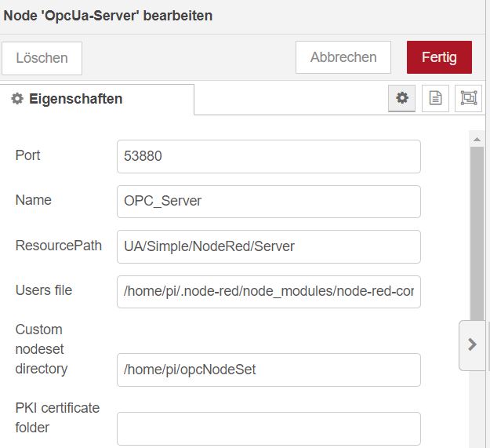Edit the ResourcePath input field
Image resolution: width=490 pixels, height=448 pixels.
coord(269,246)
